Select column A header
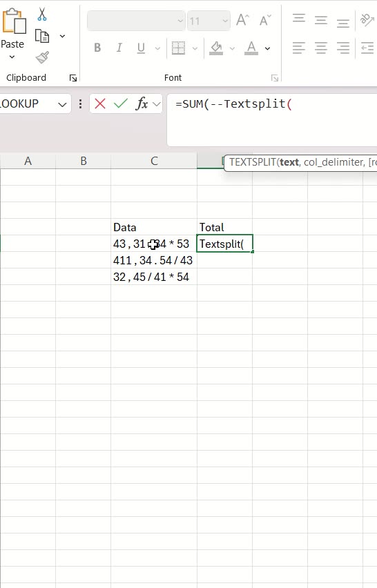This screenshot has height=588, width=377. click(28, 161)
